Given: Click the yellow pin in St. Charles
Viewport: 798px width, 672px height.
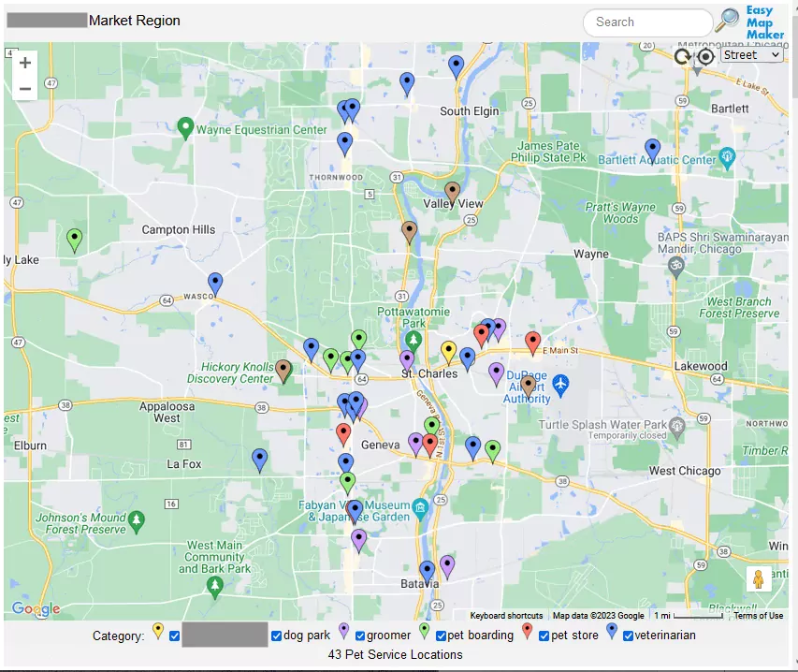Looking at the screenshot, I should (x=448, y=351).
